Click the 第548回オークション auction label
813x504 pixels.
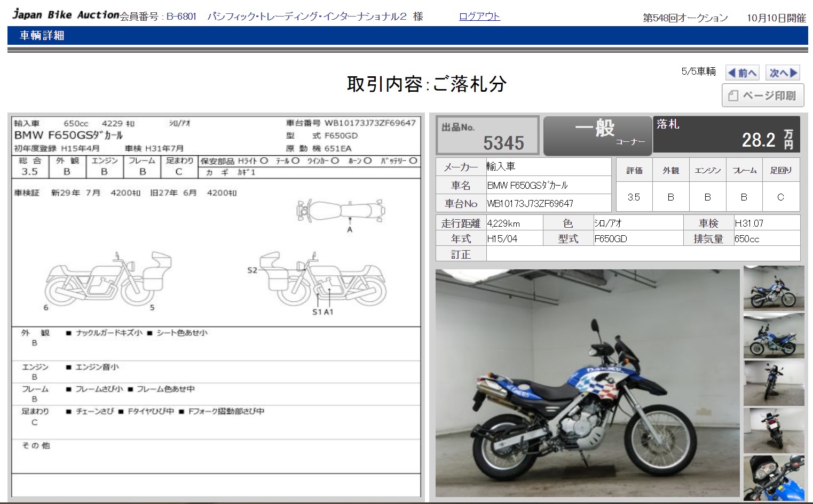pos(685,18)
